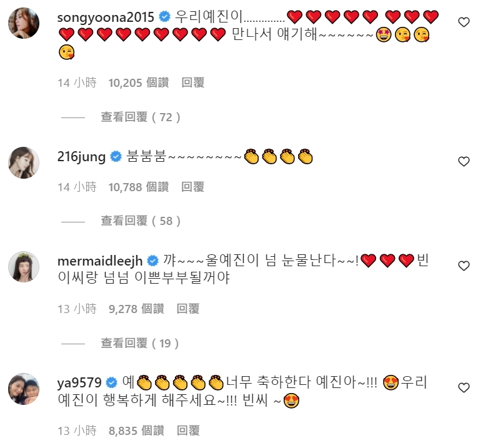The image size is (478, 448).
Task: Tap the heart icon on ya9579's comment
Action: pos(464,388)
